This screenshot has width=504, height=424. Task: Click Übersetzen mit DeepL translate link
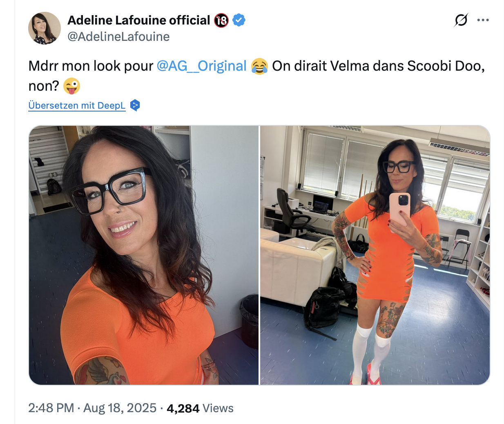(x=77, y=105)
